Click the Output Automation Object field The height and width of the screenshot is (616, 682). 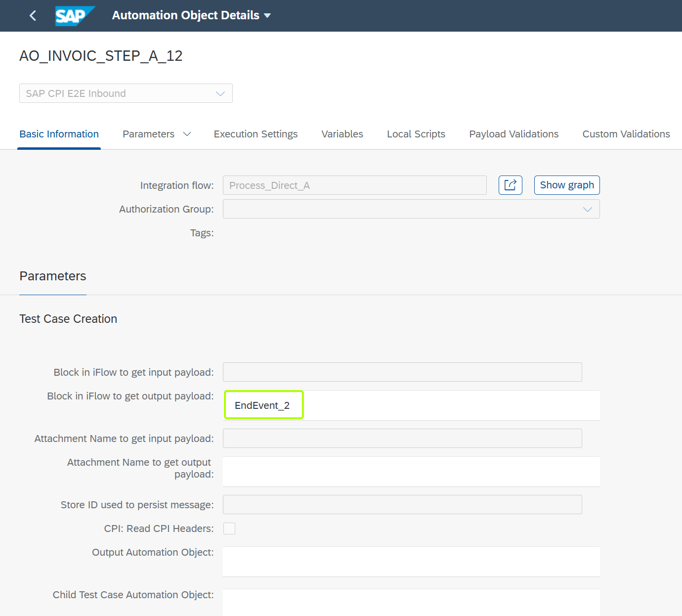click(411, 562)
